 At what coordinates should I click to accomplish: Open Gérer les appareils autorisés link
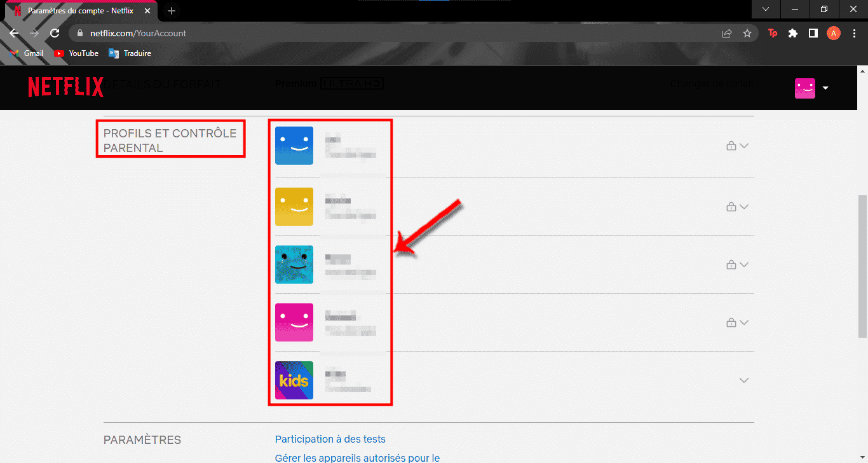(x=357, y=458)
